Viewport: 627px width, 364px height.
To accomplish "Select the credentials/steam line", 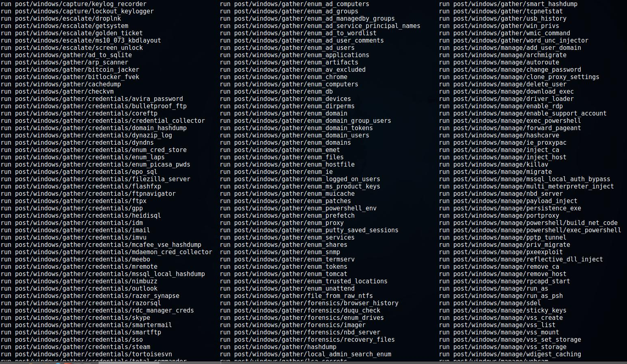I will pos(75,347).
